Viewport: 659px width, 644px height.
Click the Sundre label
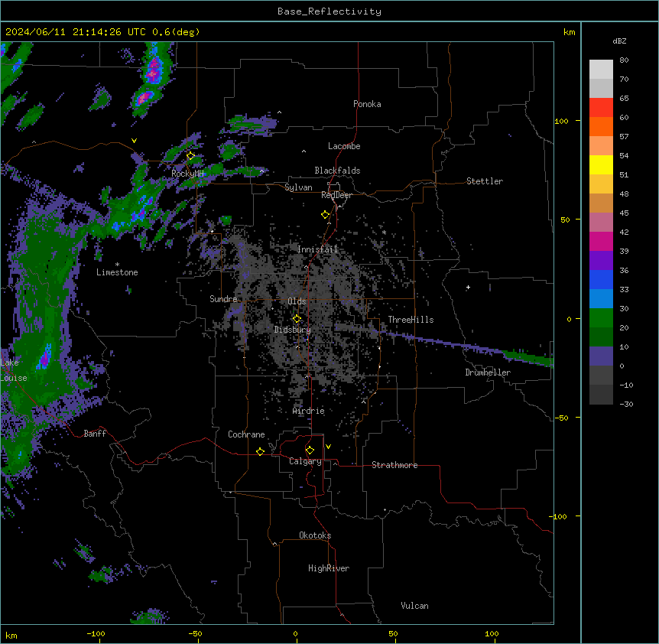click(x=223, y=299)
